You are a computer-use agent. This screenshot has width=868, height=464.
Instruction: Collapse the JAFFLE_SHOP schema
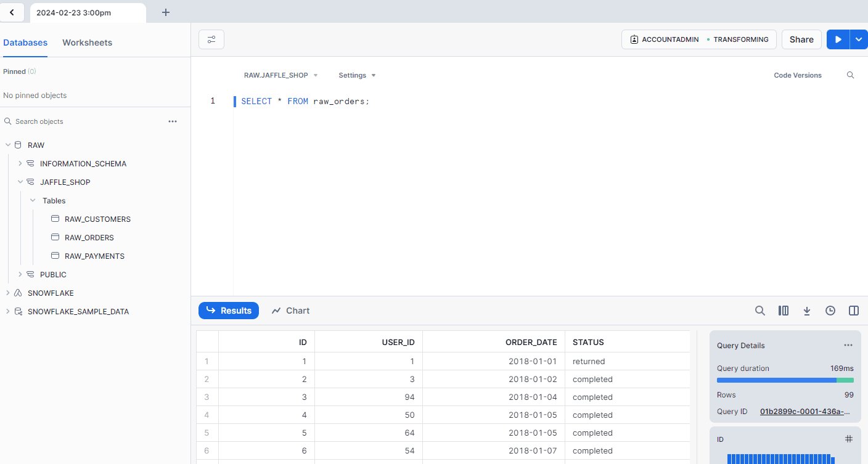(x=20, y=182)
